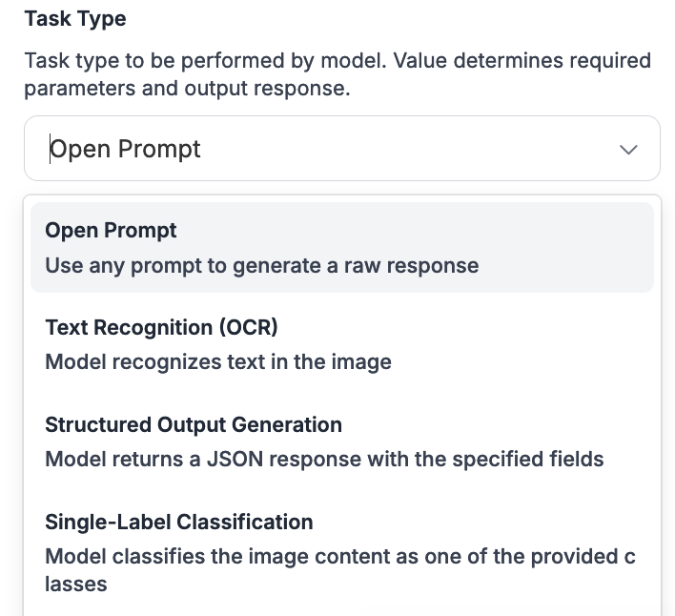Click 'parameters and output response' helper text
This screenshot has height=616, width=675.
pyautogui.click(x=187, y=88)
